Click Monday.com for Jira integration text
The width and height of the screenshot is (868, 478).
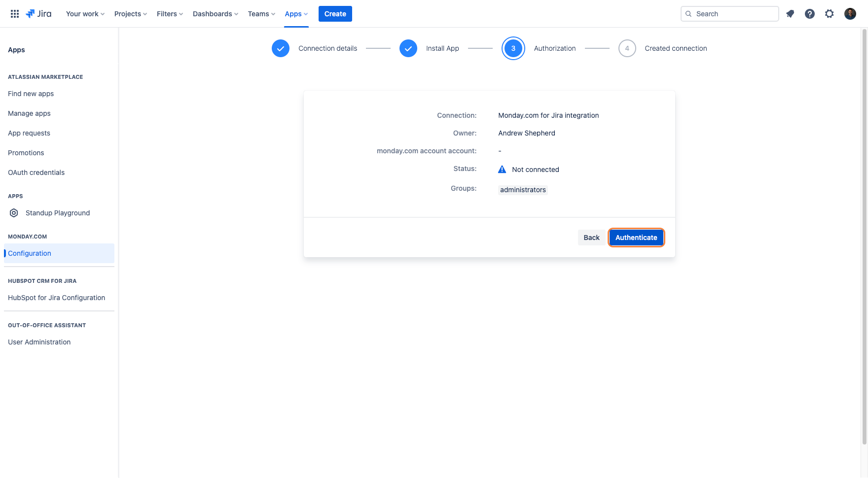click(x=548, y=115)
